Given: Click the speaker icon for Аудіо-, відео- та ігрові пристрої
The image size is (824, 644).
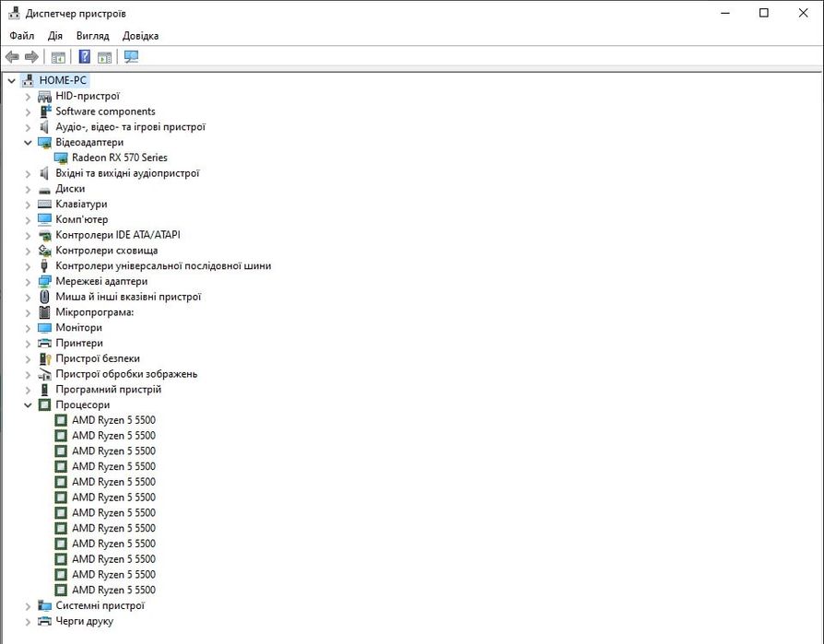Looking at the screenshot, I should click(44, 126).
